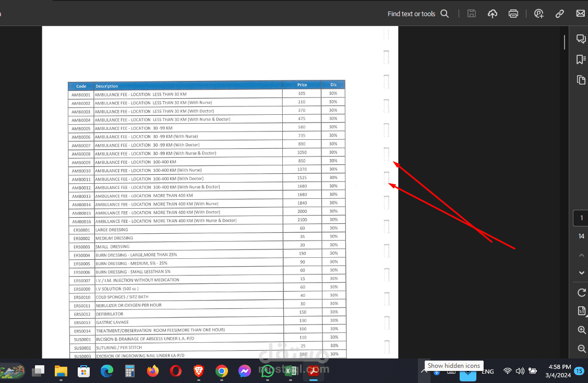
Task: Open the page thumbnails panel
Action: click(581, 80)
